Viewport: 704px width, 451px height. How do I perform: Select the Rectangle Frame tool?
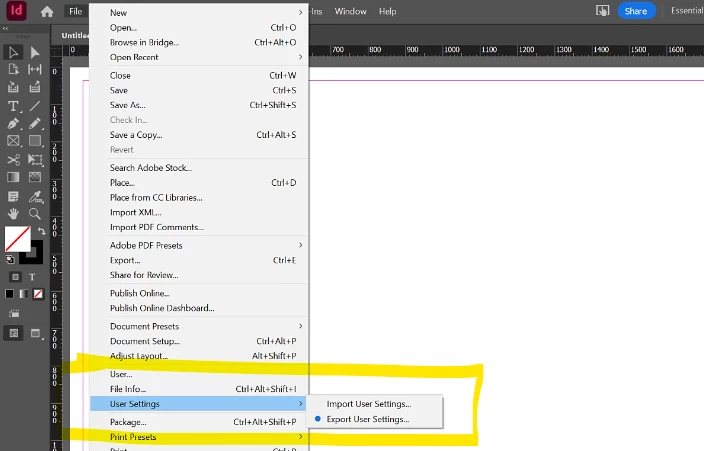13,141
